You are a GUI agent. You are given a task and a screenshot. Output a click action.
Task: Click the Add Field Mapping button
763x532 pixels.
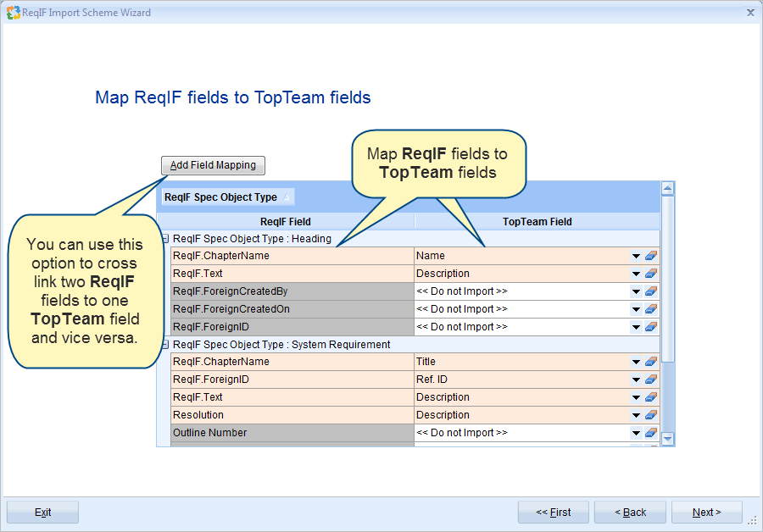(x=213, y=165)
